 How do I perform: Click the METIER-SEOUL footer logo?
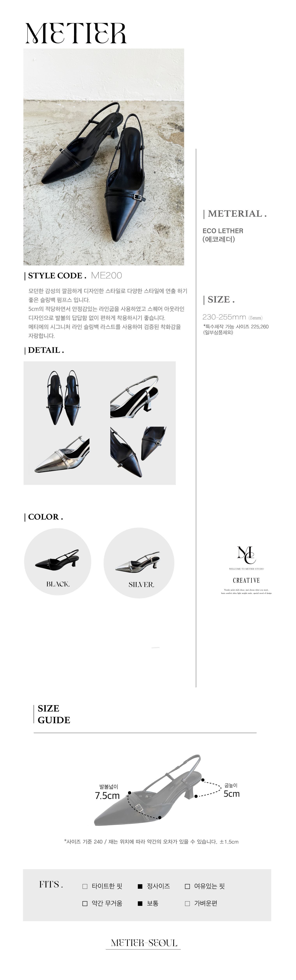144,943
